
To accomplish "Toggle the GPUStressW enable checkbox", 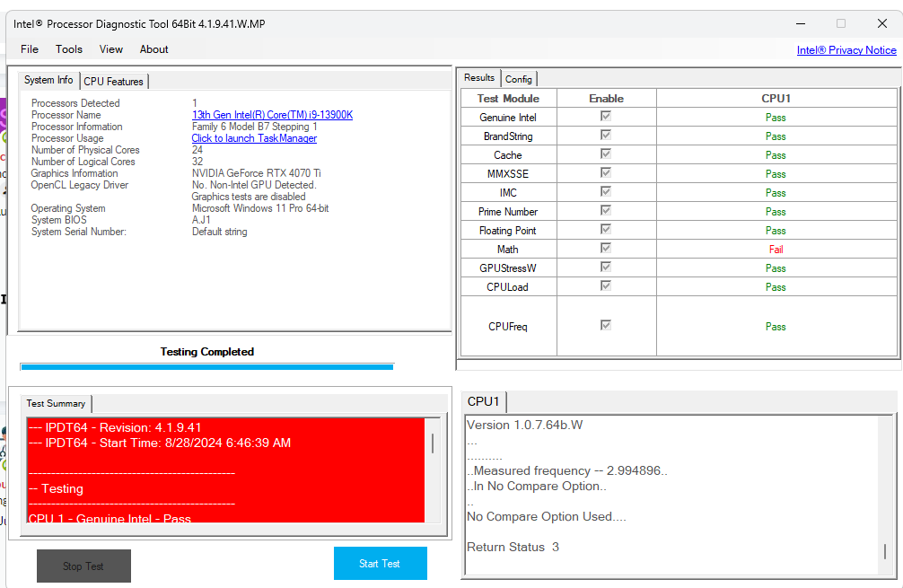I will 605,267.
